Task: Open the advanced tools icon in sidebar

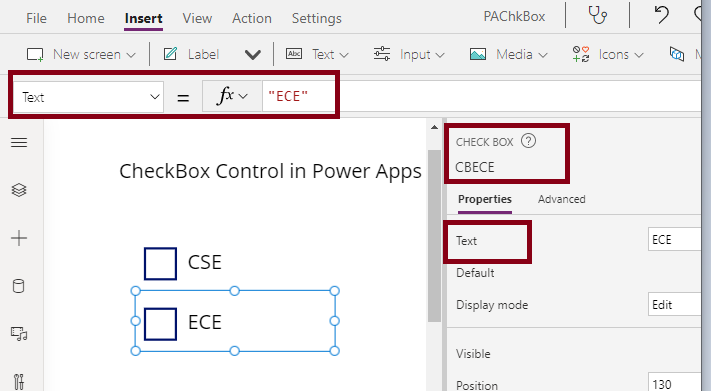Action: [19, 382]
